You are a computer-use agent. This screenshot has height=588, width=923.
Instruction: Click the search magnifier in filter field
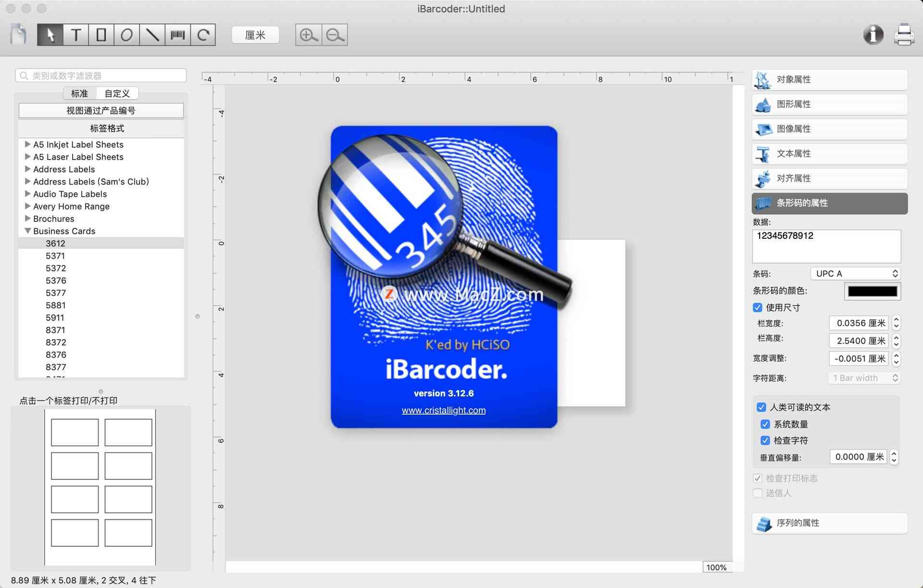24,76
